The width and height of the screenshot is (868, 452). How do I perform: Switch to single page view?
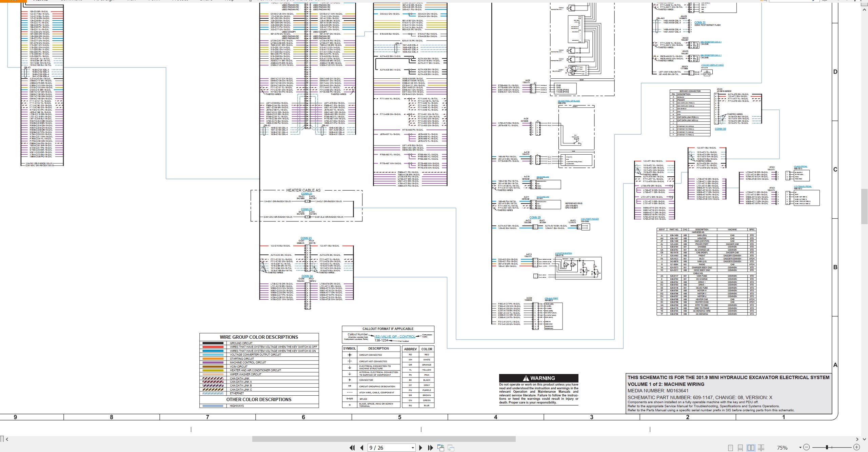(x=731, y=448)
